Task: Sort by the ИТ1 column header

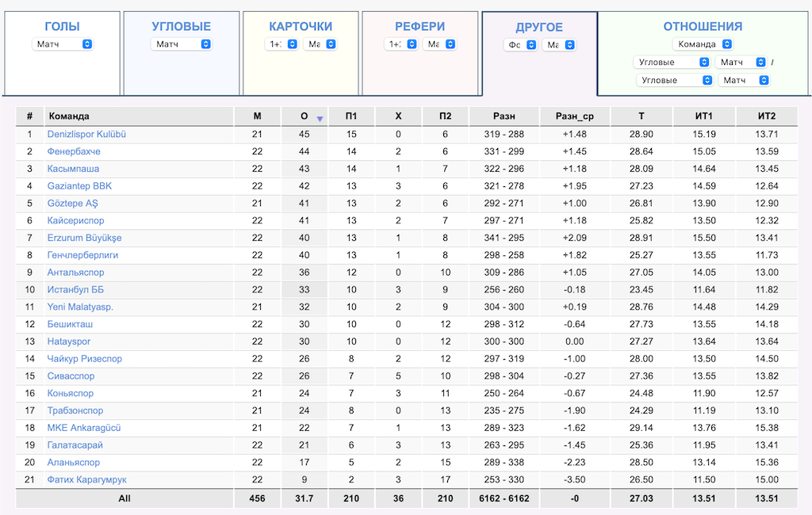Action: (x=704, y=116)
